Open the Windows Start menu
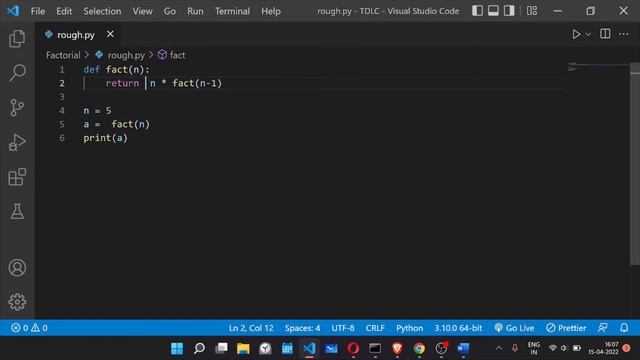640x360 pixels. point(177,349)
